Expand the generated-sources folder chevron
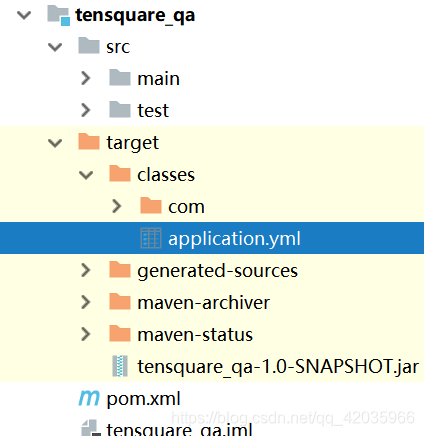The image size is (424, 436). [86, 270]
